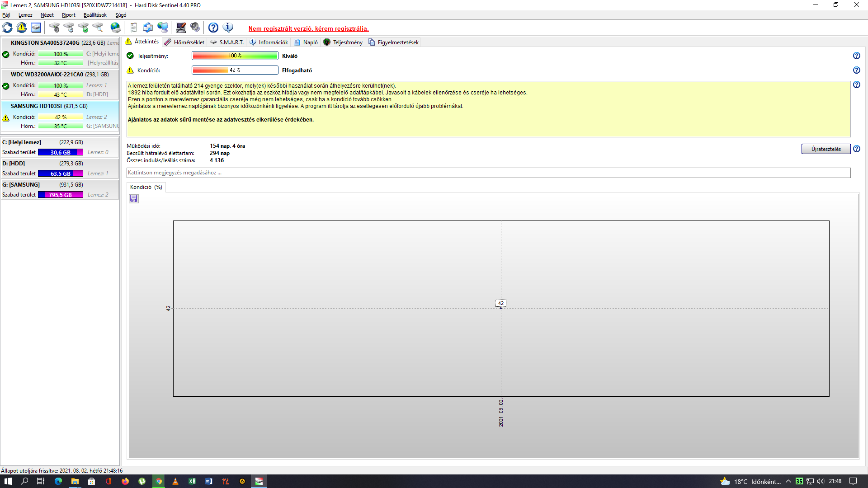Switch to the Figyelmeztetések tab
Screen dimensions: 868x488
pos(394,42)
